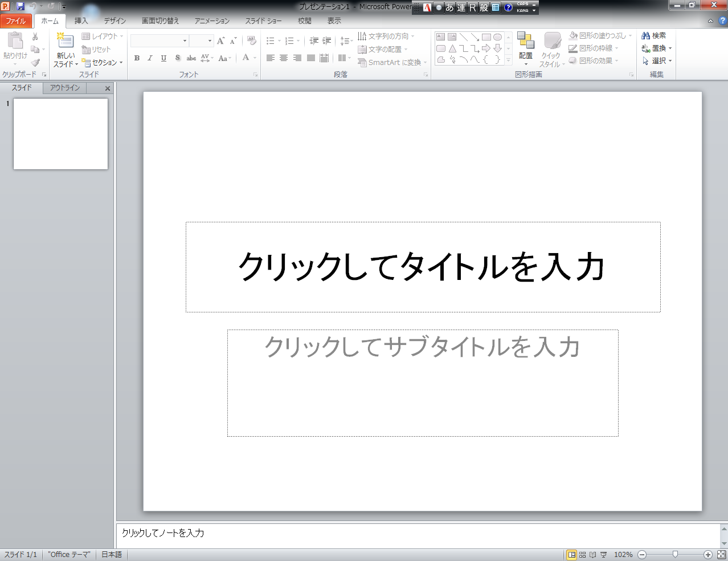Click the 配置 (Arrange) icon
Image resolution: width=728 pixels, height=561 pixels.
525,41
